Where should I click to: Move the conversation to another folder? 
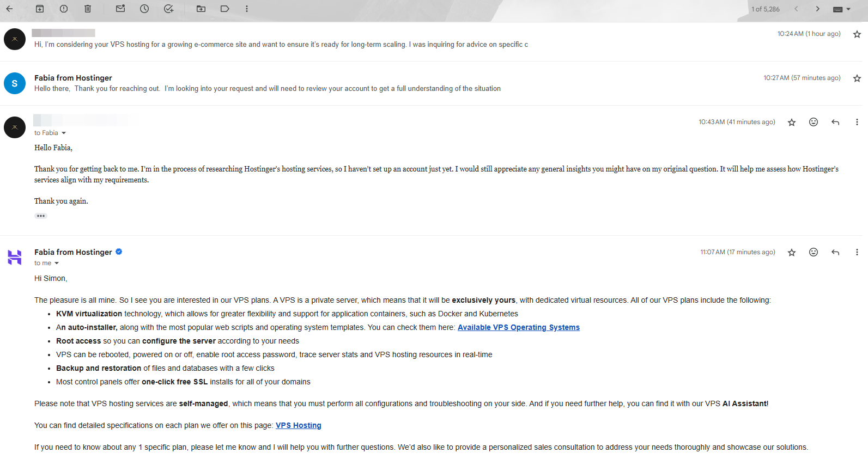point(201,9)
